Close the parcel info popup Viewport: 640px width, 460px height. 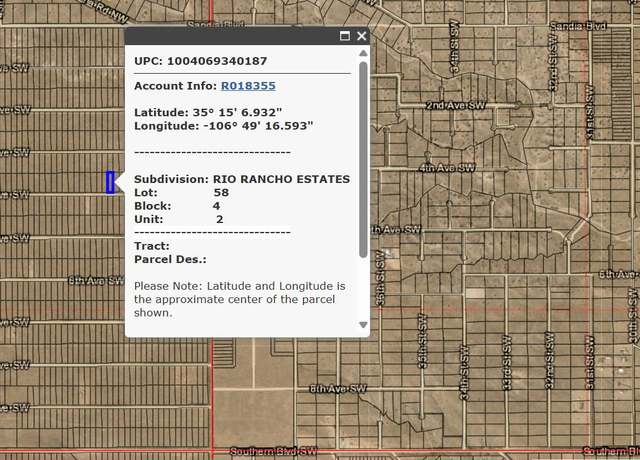point(362,36)
